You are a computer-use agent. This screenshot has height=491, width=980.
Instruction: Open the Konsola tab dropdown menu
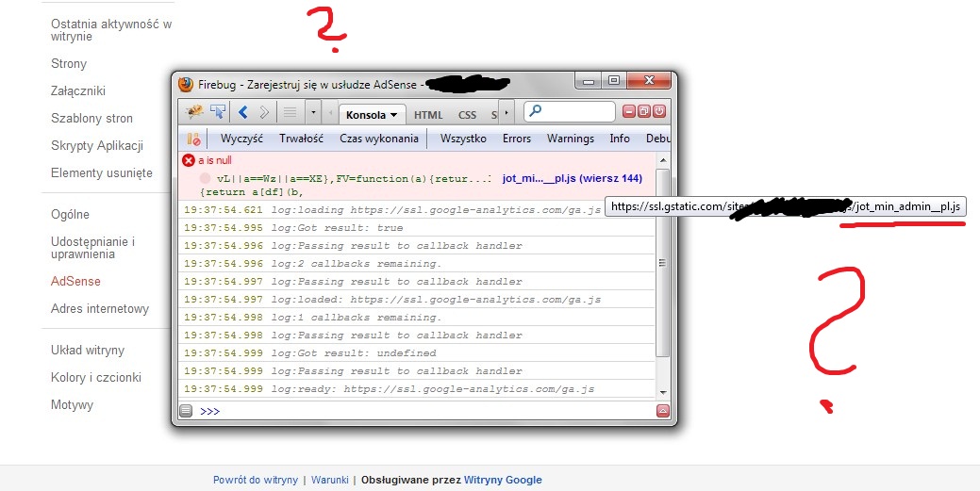coord(393,115)
